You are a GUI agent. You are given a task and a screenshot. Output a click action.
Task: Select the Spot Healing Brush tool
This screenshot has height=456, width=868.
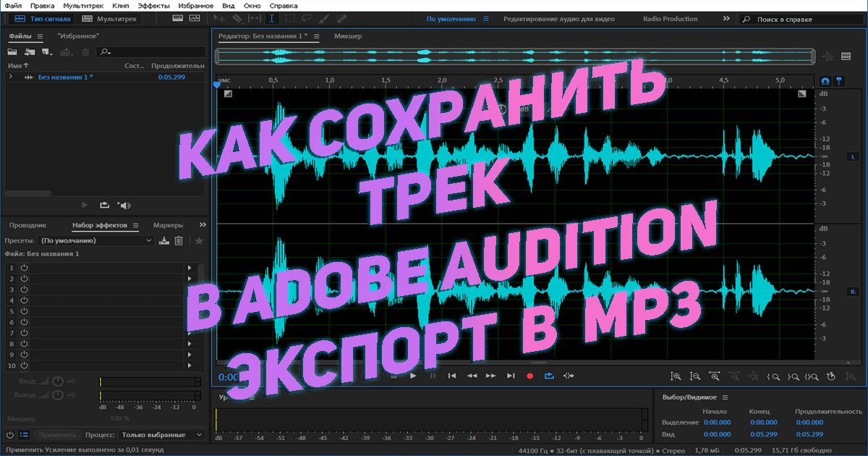tap(343, 19)
